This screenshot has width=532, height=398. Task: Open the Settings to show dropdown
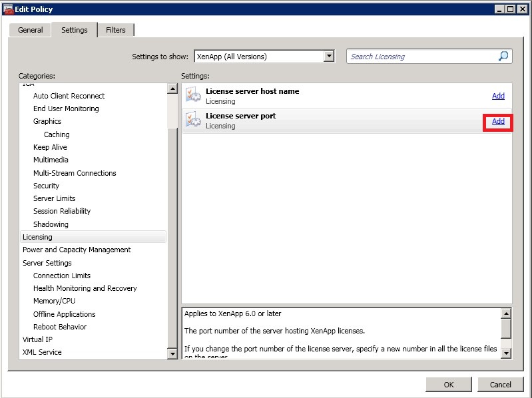click(328, 57)
